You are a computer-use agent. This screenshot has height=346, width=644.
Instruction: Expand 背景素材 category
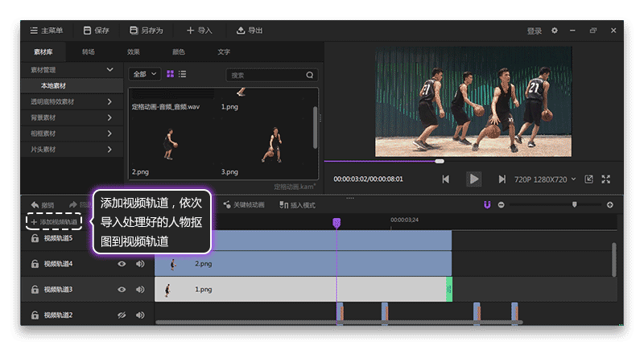[72, 117]
